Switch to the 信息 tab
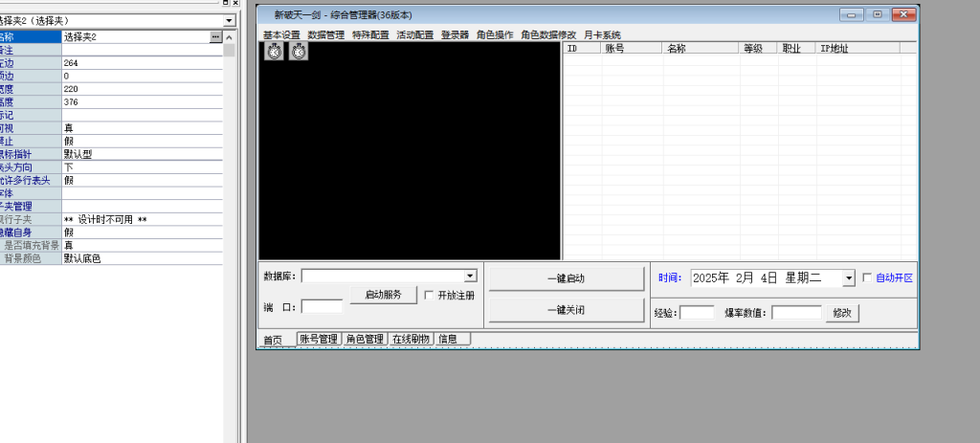Viewport: 980px width, 443px height. tap(453, 339)
